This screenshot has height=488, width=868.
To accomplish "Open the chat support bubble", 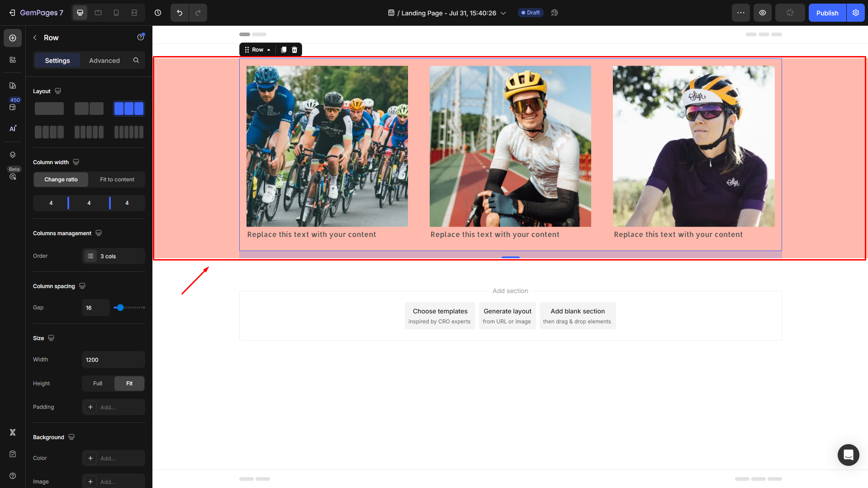I will pyautogui.click(x=848, y=455).
